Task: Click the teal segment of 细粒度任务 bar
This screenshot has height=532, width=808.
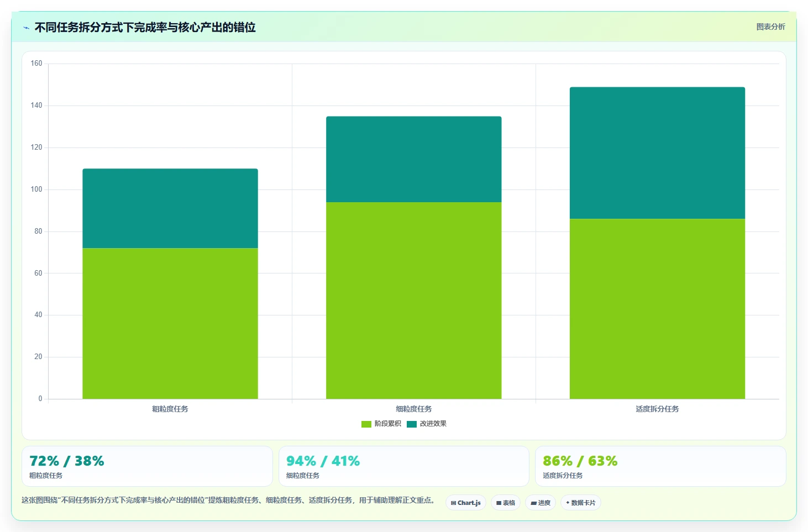Action: tap(414, 159)
